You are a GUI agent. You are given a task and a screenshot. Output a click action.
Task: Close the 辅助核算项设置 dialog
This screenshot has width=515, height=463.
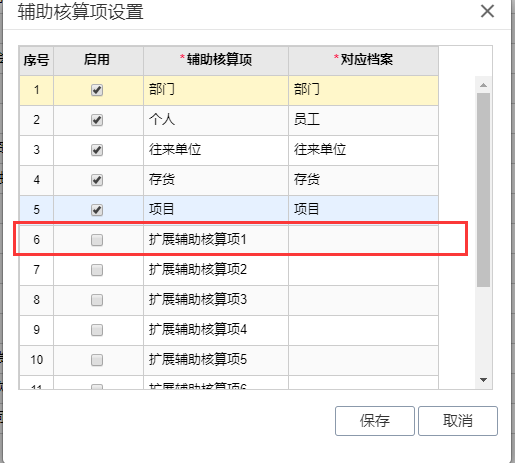tap(487, 11)
